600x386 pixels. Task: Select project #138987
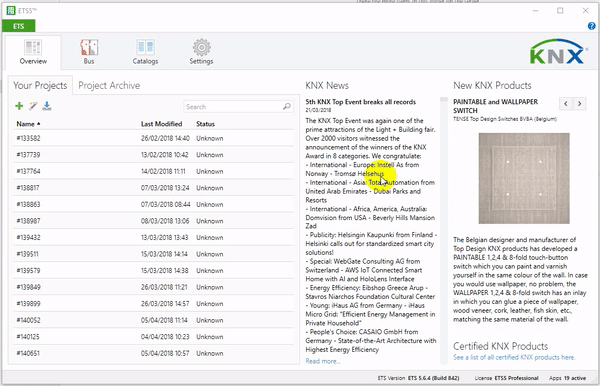click(153, 221)
